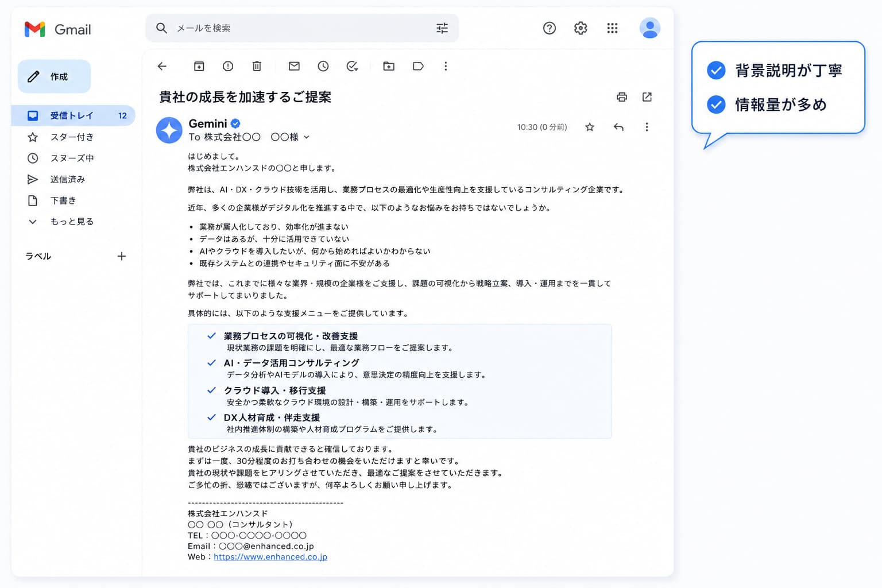The width and height of the screenshot is (882, 588).
Task: Click the 作成 compose button
Action: [54, 76]
